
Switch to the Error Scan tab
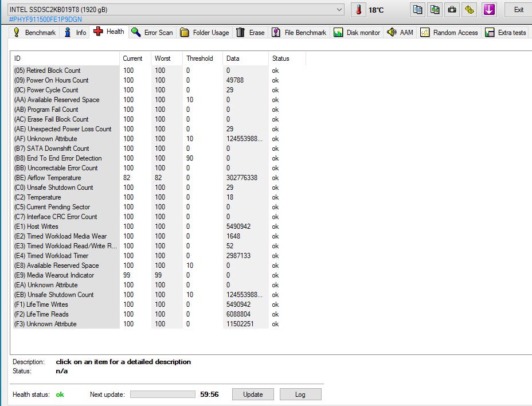pos(152,33)
